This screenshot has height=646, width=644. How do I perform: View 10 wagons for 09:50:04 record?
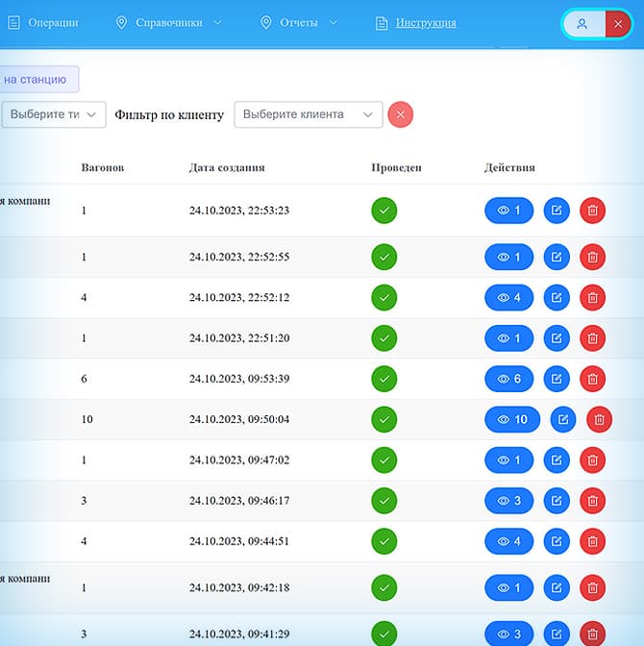tap(512, 419)
